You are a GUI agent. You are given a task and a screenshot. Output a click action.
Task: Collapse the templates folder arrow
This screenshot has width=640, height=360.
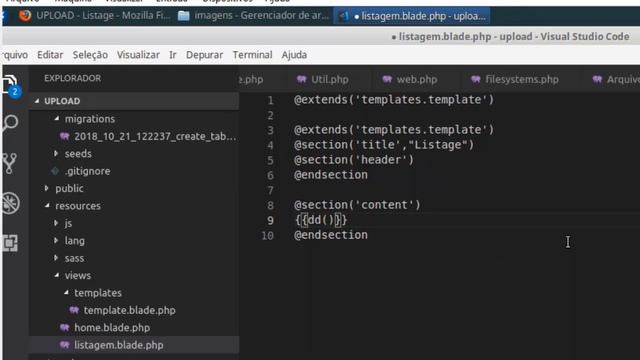point(66,293)
